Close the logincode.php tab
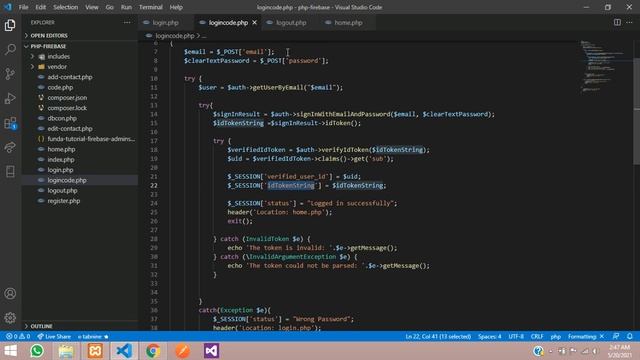640x360 pixels. [x=255, y=22]
